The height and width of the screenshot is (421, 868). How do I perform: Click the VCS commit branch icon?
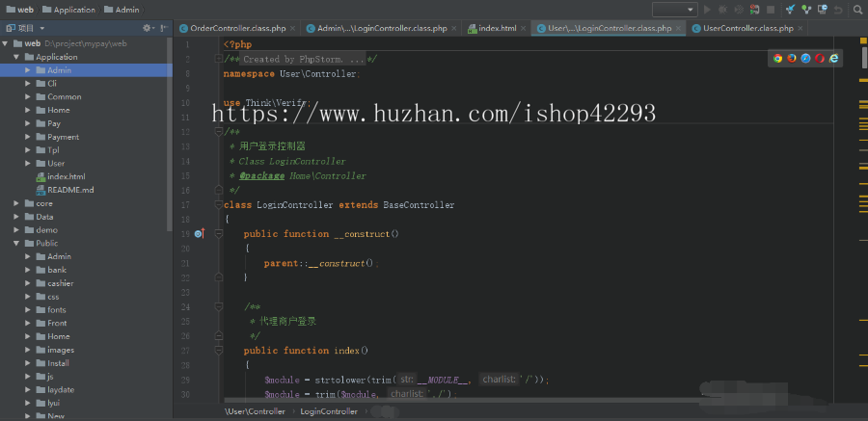click(806, 10)
